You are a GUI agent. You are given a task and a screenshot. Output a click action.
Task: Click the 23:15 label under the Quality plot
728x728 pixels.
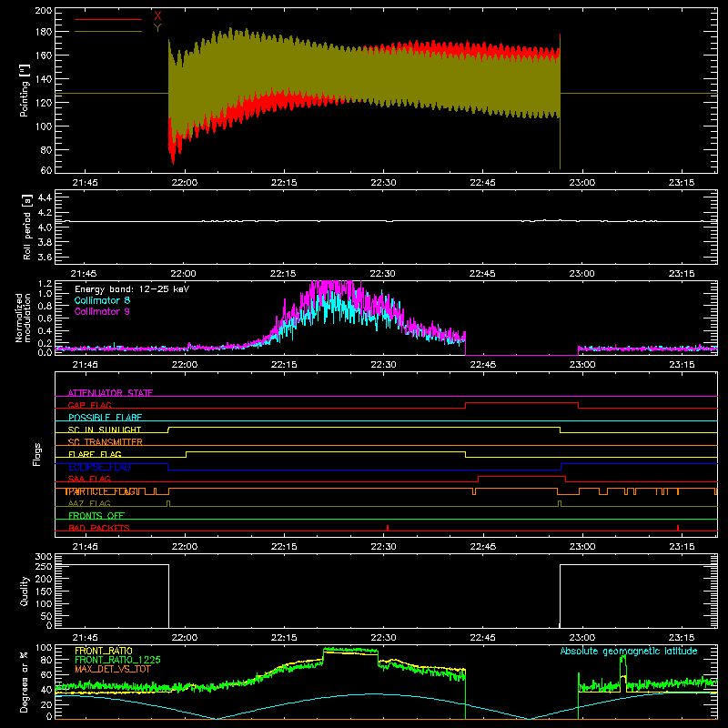[682, 638]
